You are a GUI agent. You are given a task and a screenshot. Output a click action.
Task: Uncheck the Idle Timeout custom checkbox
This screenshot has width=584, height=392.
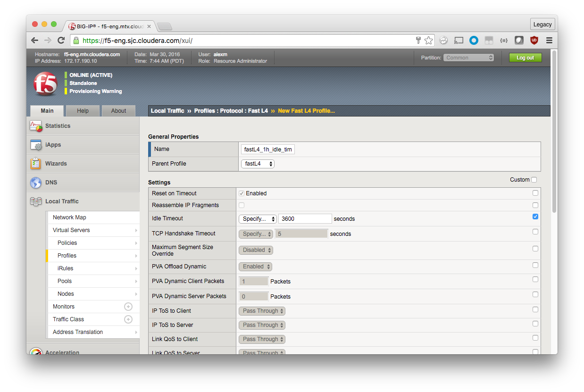click(535, 217)
